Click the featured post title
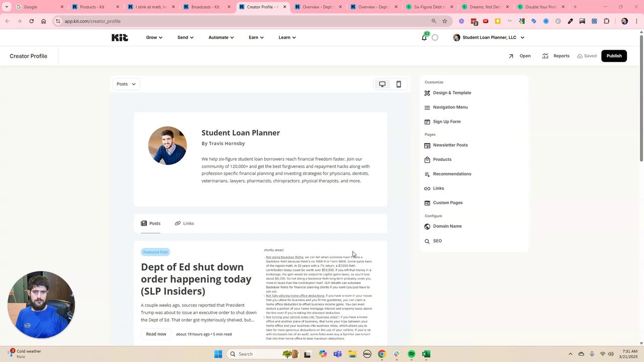Screen dimensions: 644x362 [x=196, y=279]
